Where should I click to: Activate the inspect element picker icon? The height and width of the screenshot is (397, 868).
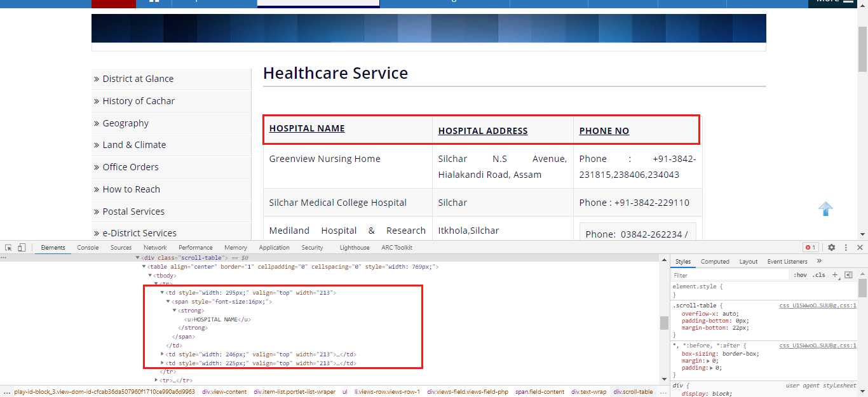point(9,247)
